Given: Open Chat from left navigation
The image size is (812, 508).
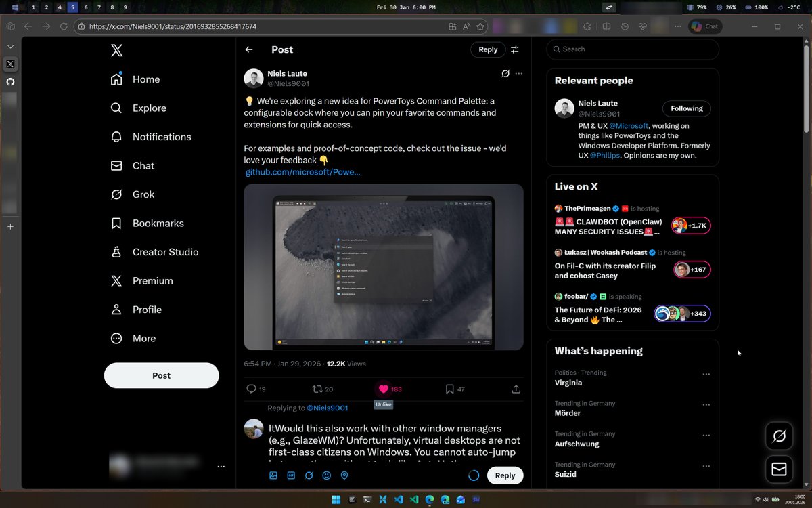Looking at the screenshot, I should (133, 165).
